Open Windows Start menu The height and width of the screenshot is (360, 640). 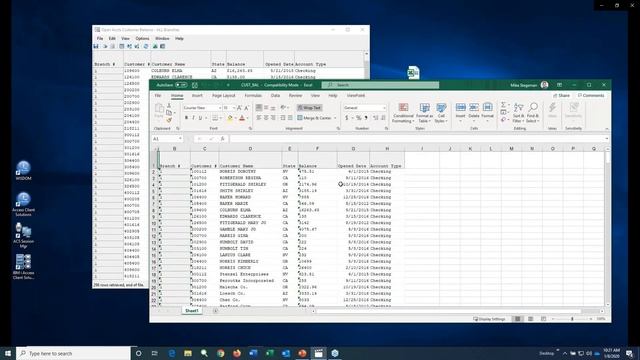(x=8, y=353)
